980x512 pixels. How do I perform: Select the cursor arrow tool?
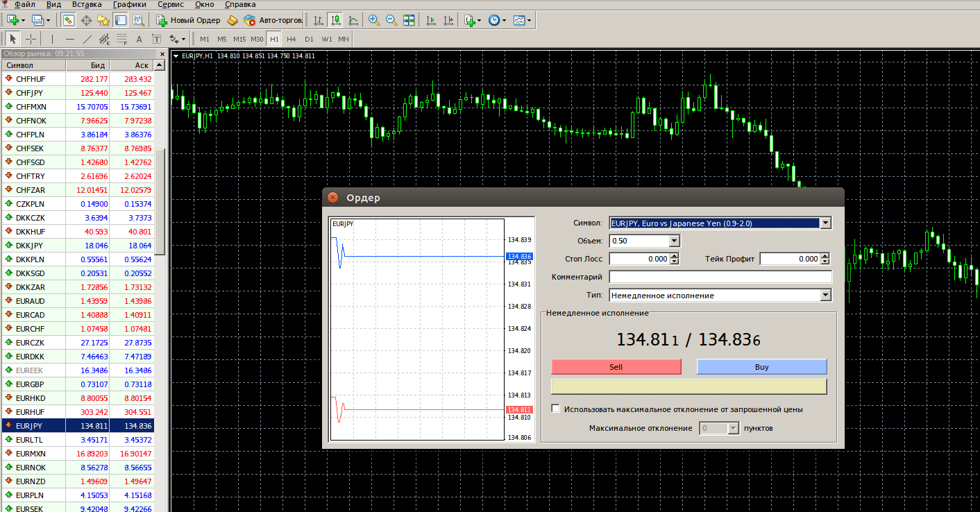pyautogui.click(x=14, y=39)
